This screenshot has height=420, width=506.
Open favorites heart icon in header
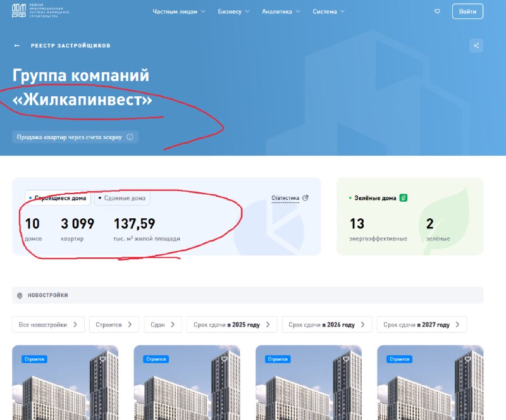(x=437, y=11)
